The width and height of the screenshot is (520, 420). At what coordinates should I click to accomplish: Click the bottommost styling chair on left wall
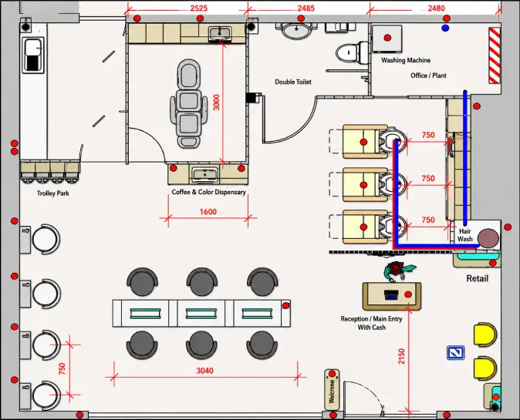[x=46, y=395]
